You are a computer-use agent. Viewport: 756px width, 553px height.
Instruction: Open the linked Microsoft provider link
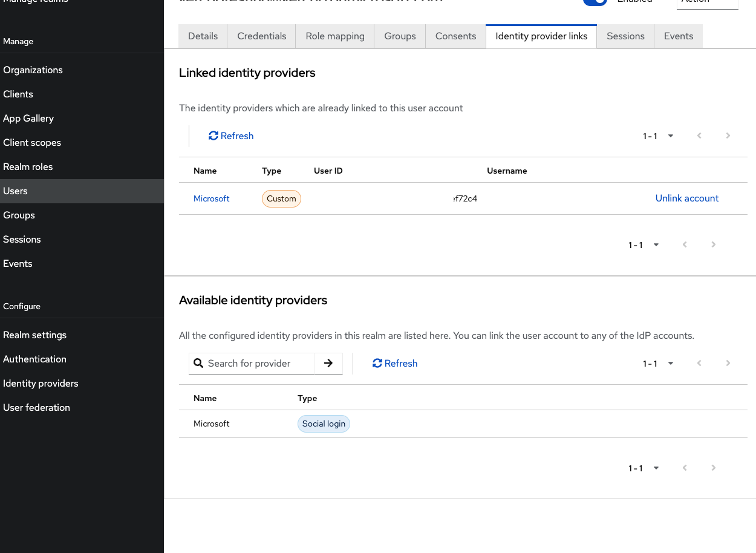point(211,198)
